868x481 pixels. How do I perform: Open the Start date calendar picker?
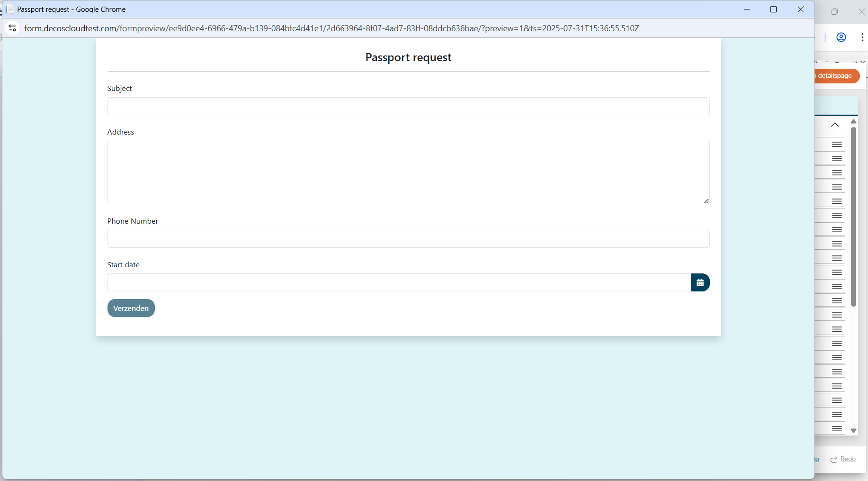coord(700,282)
